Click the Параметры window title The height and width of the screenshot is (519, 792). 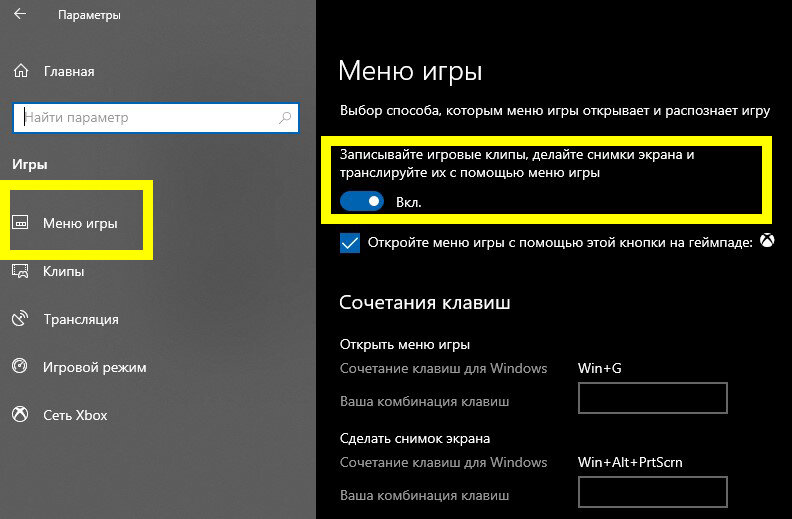89,15
